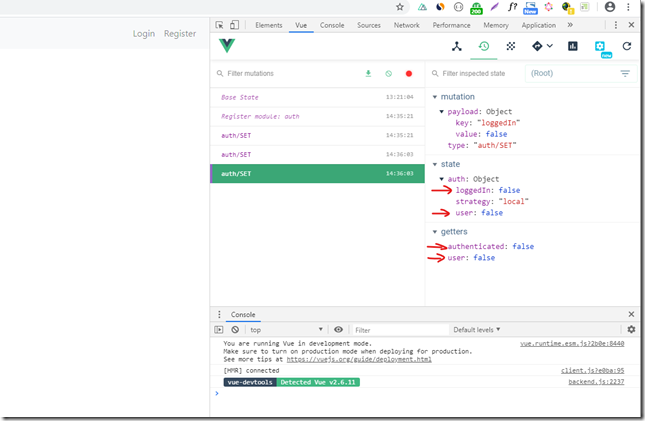645x421 pixels.
Task: Open the Chrome three-dot menu
Action: click(628, 7)
